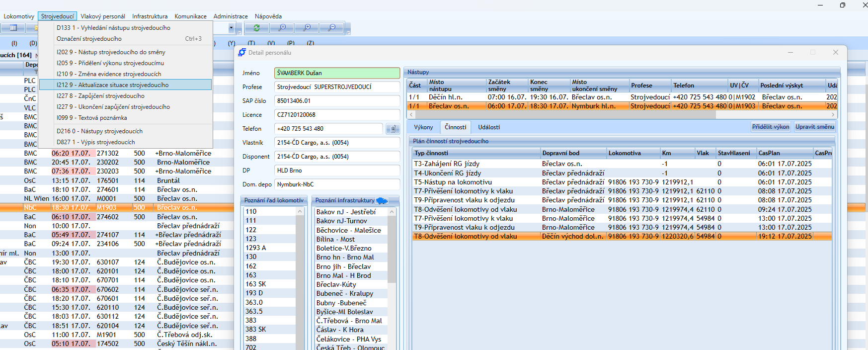Click the first zoom out magnifier icon
The image size is (868, 350).
tap(282, 28)
